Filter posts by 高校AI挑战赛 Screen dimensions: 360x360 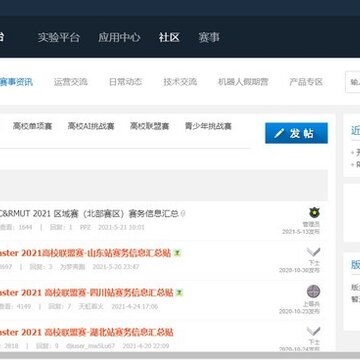click(x=91, y=126)
